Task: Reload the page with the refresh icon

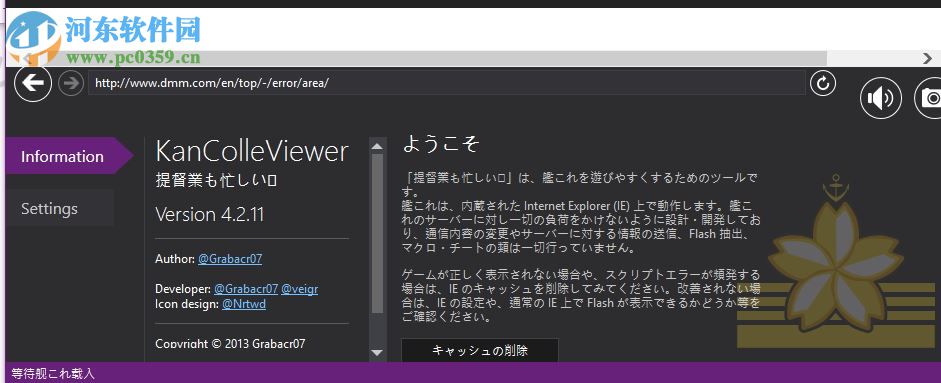Action: coord(823,83)
